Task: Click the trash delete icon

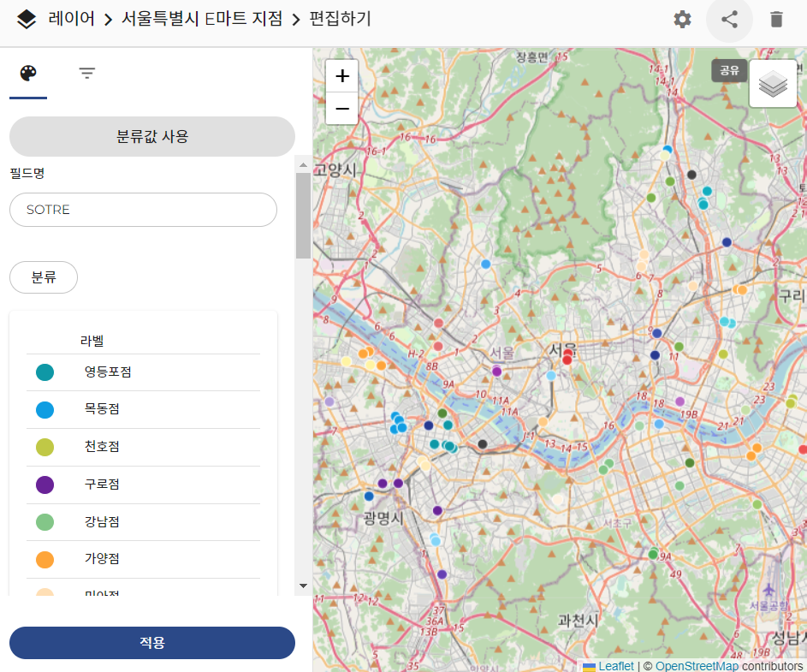Action: [x=776, y=20]
